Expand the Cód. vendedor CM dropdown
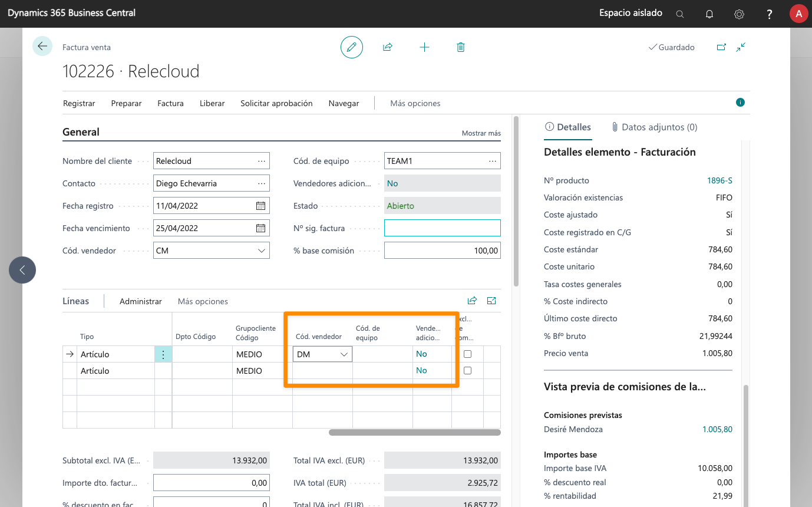 [261, 251]
